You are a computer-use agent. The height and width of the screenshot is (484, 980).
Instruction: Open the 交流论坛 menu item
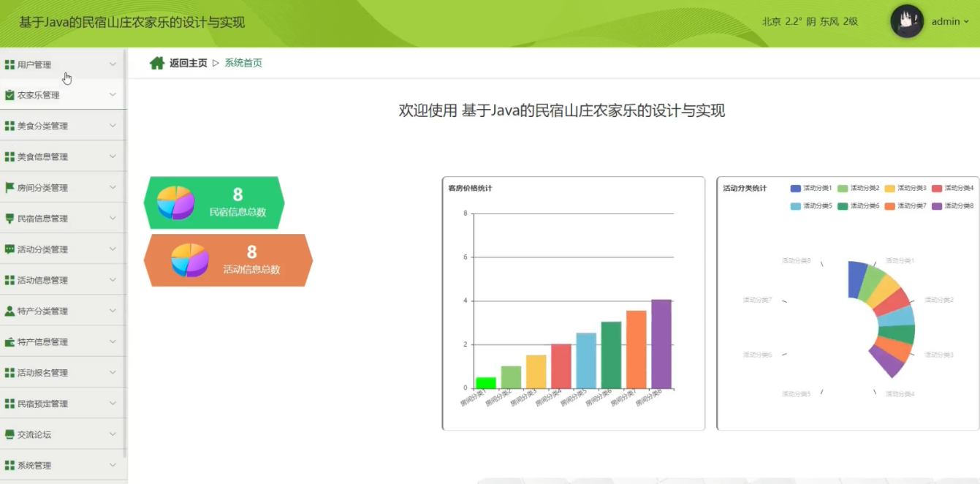34,434
